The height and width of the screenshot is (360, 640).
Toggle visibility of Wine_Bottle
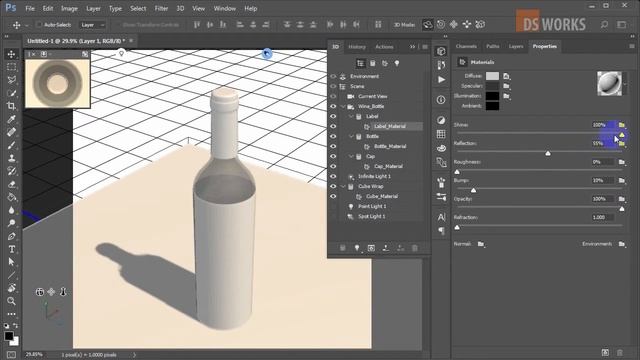click(333, 106)
